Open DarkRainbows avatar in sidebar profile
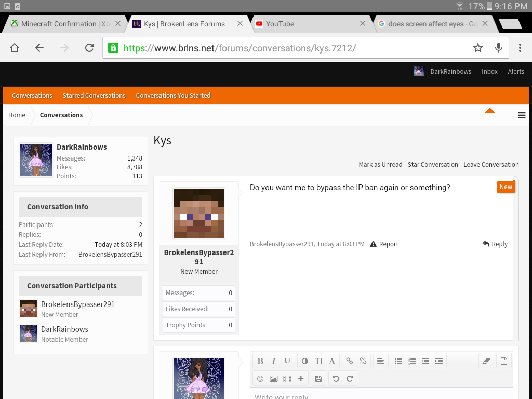Viewport: 532px width, 399px height. 36,160
